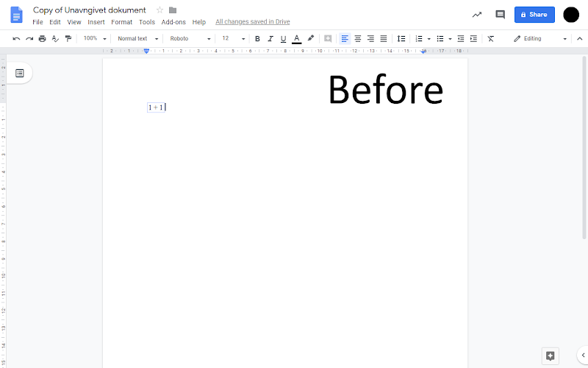The height and width of the screenshot is (368, 588).
Task: Click the add comment toolbar icon
Action: [x=328, y=39]
